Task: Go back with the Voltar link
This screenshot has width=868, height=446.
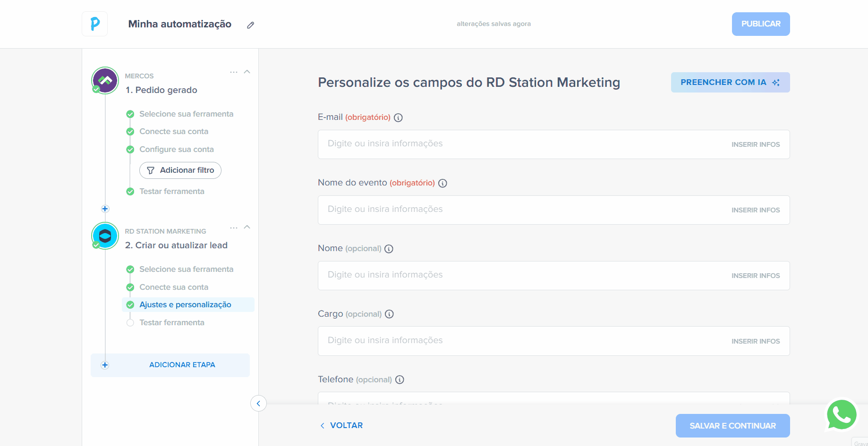Action: (x=341, y=425)
